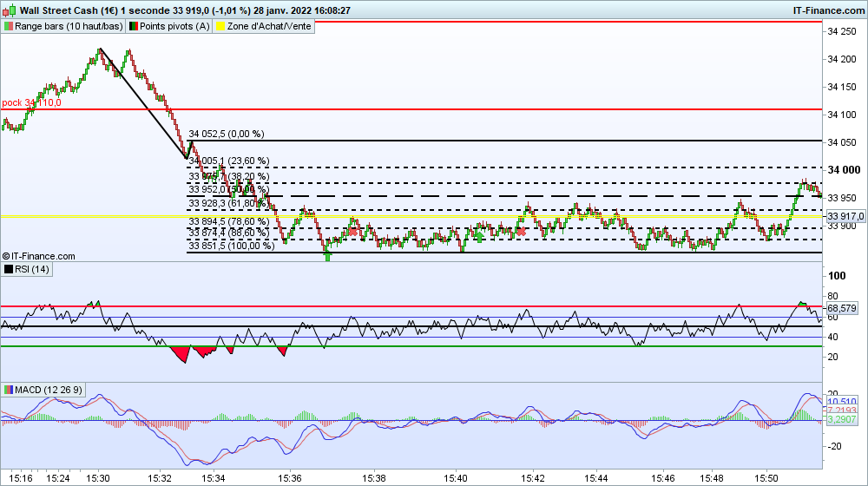Screen dimensions: 868x486
Task: Click the 15:30 time axis label
Action: pyautogui.click(x=97, y=478)
